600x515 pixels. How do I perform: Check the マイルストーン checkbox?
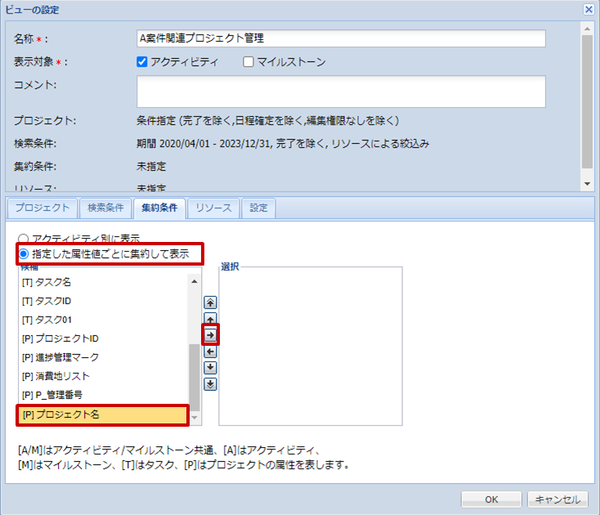[x=248, y=62]
